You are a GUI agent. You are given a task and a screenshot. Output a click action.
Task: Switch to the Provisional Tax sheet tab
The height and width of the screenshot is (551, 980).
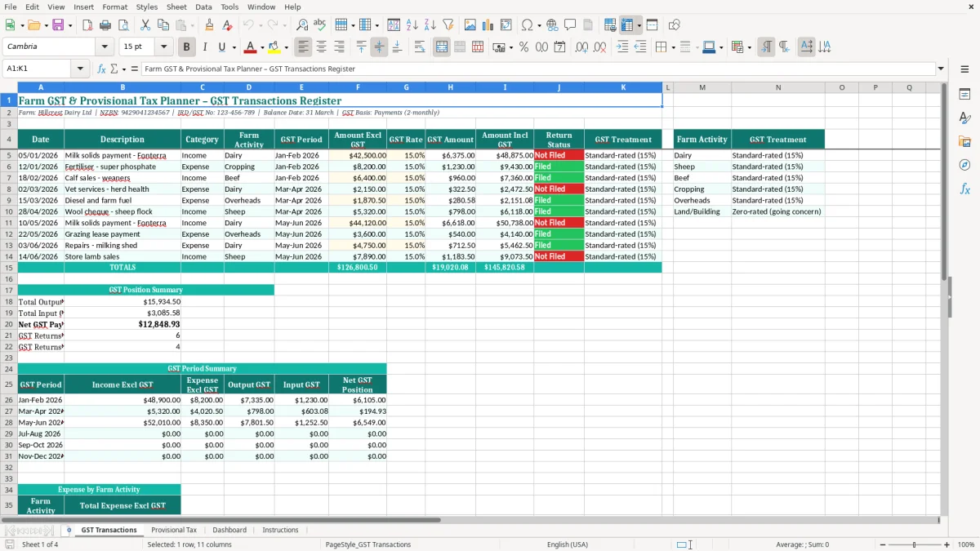coord(174,530)
